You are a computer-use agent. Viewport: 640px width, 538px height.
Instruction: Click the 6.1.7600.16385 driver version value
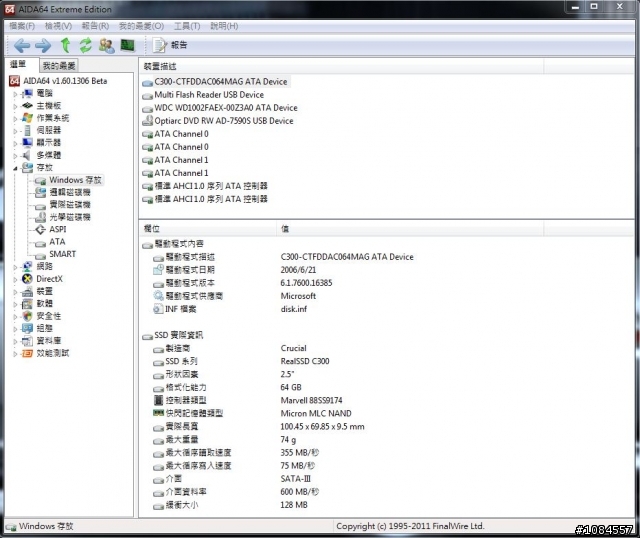(x=307, y=283)
